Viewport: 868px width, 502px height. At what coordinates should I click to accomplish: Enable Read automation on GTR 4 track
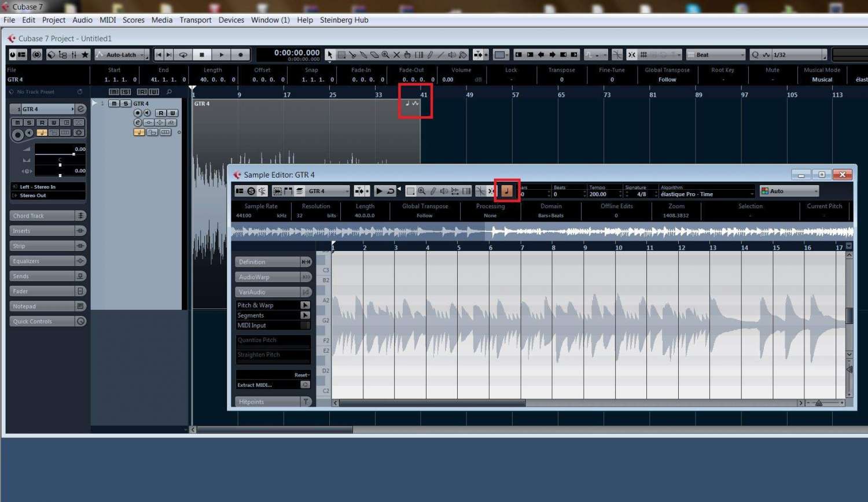pos(161,113)
